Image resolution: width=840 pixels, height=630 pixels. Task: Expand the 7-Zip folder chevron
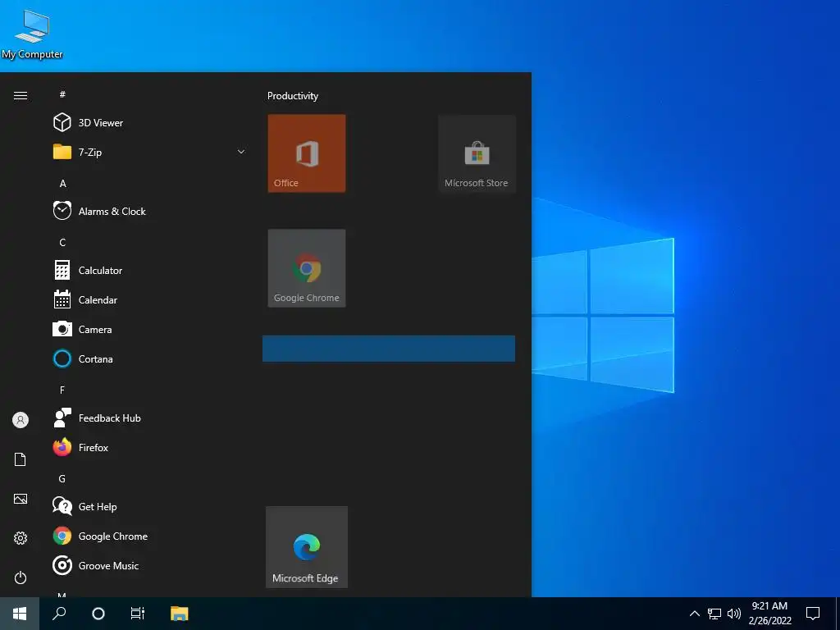click(x=241, y=152)
